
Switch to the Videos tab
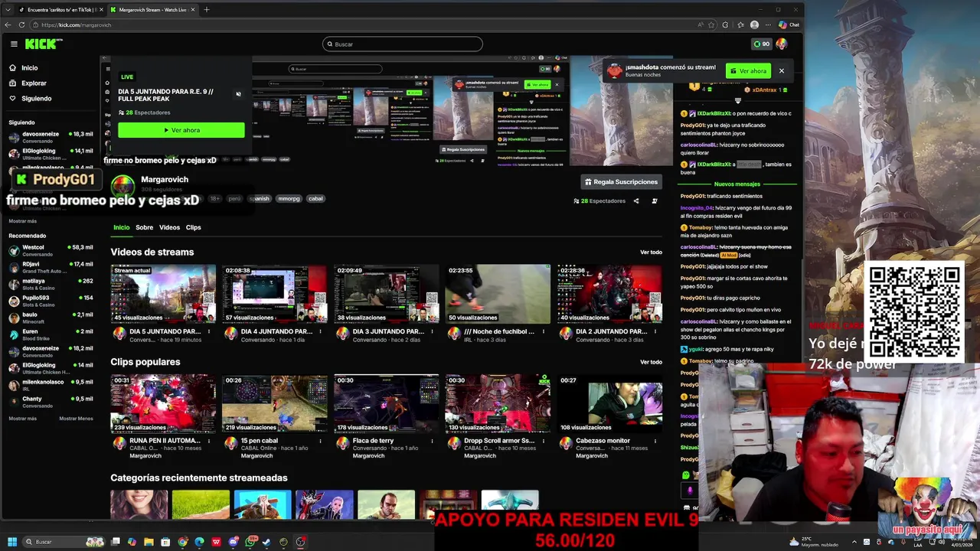coord(169,227)
